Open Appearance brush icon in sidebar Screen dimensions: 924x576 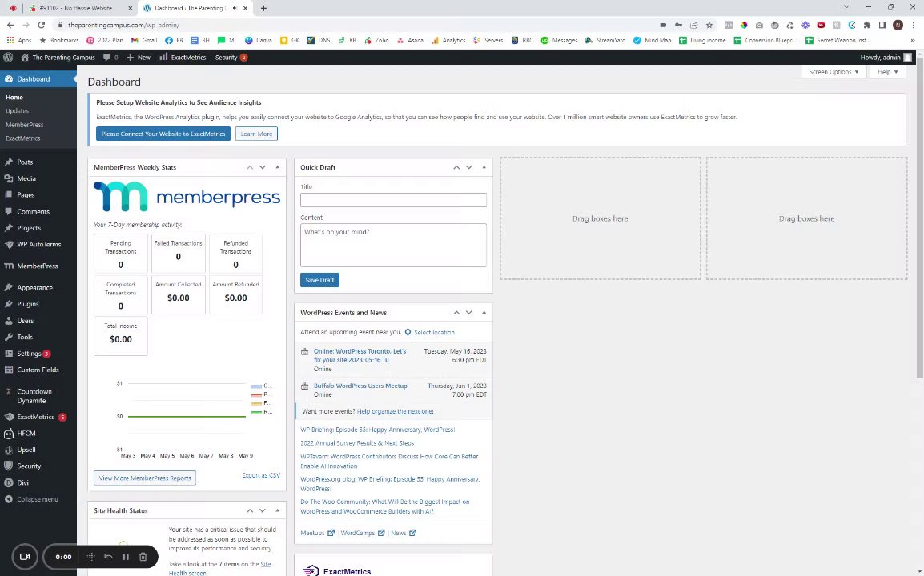click(x=8, y=288)
